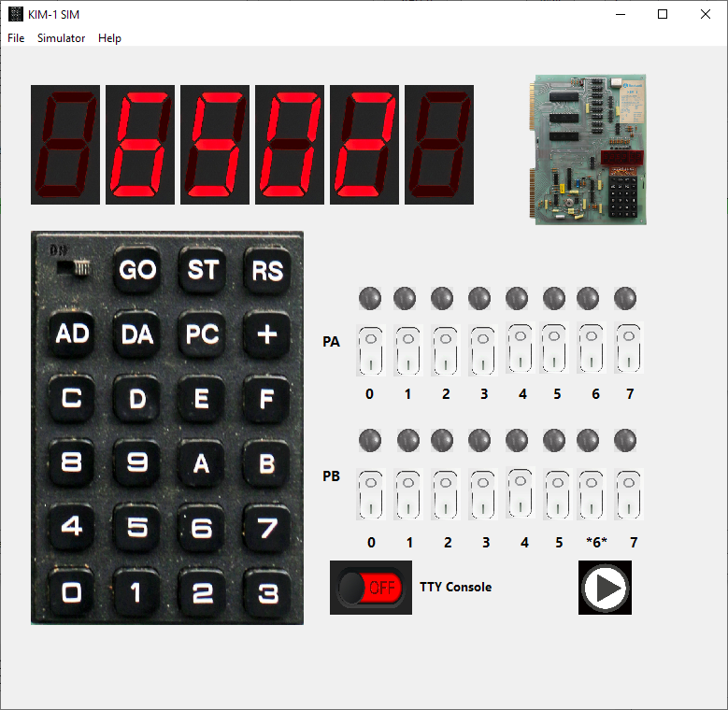
Task: Flip PA switch 7
Action: click(629, 348)
